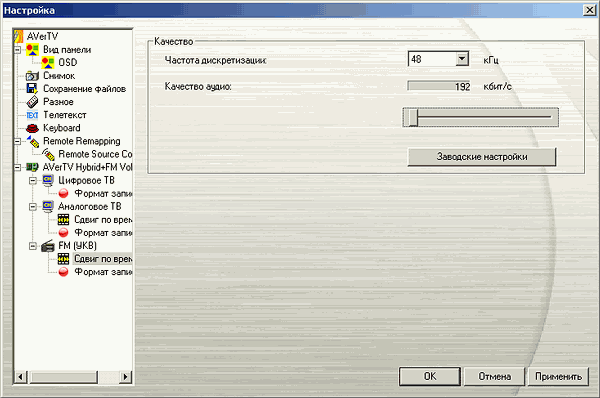600x398 pixels.
Task: Click the Сохранение файлов floppy disk icon
Action: [33, 89]
